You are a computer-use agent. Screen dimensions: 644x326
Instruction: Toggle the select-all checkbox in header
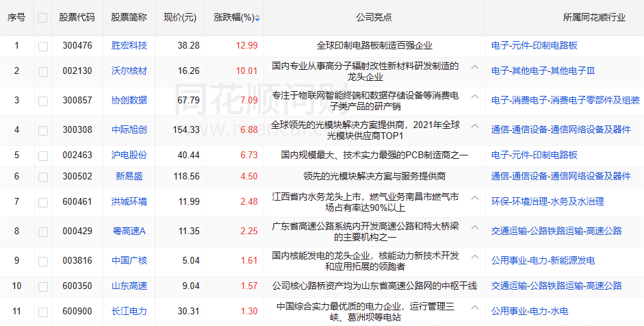[x=43, y=18]
